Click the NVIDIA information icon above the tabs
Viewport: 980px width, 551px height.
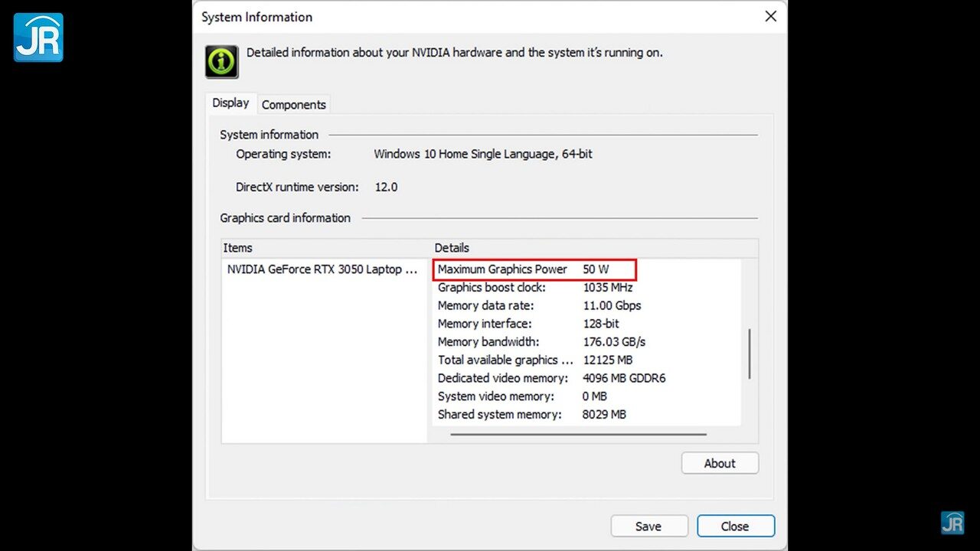(221, 61)
